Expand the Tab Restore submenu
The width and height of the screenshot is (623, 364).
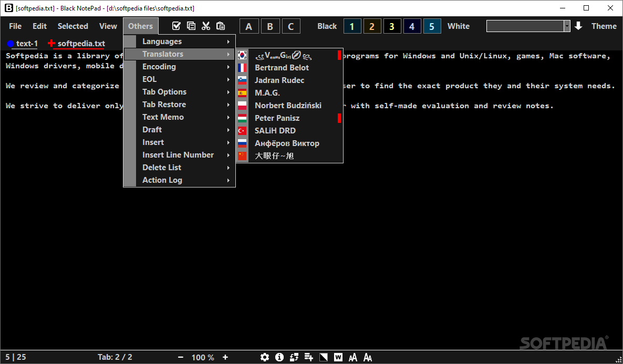point(180,105)
